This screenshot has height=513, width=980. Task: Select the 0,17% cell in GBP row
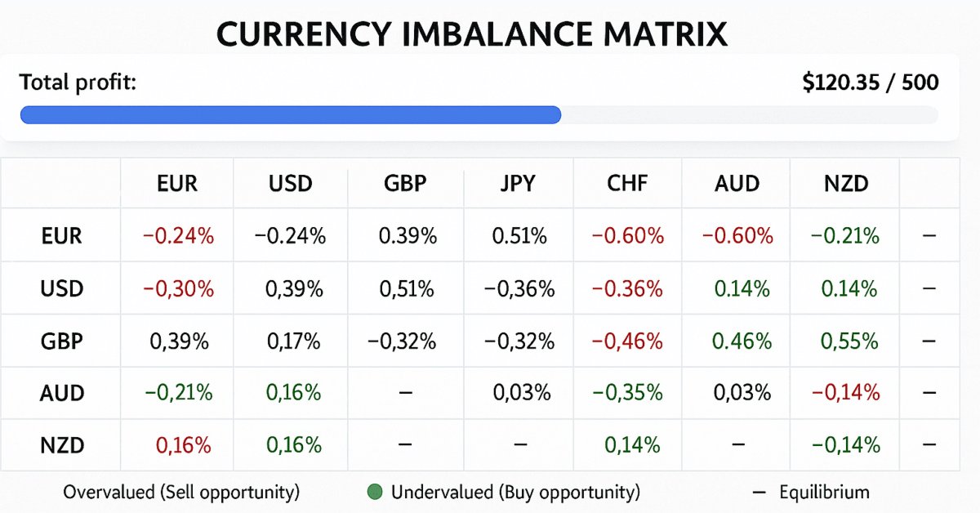click(291, 341)
